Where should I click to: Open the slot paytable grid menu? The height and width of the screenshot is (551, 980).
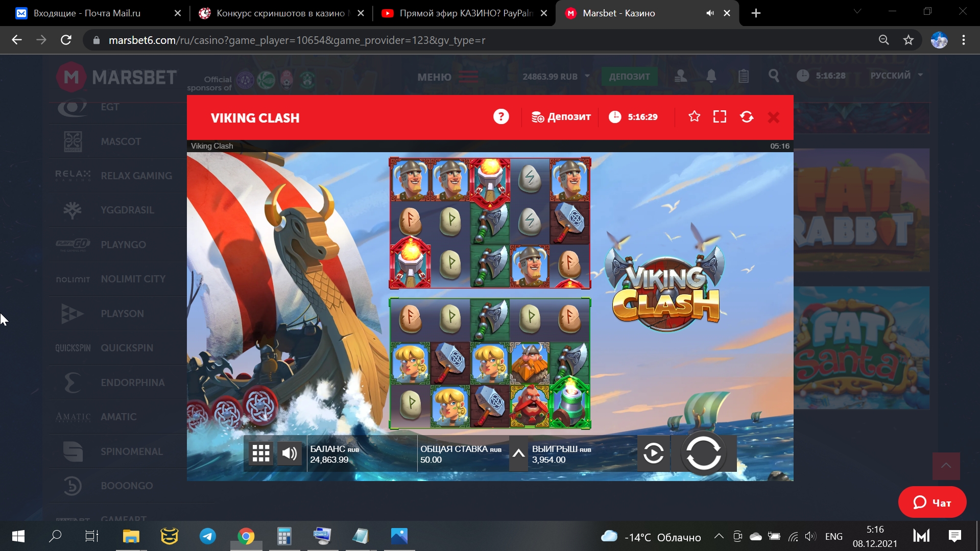(x=261, y=453)
